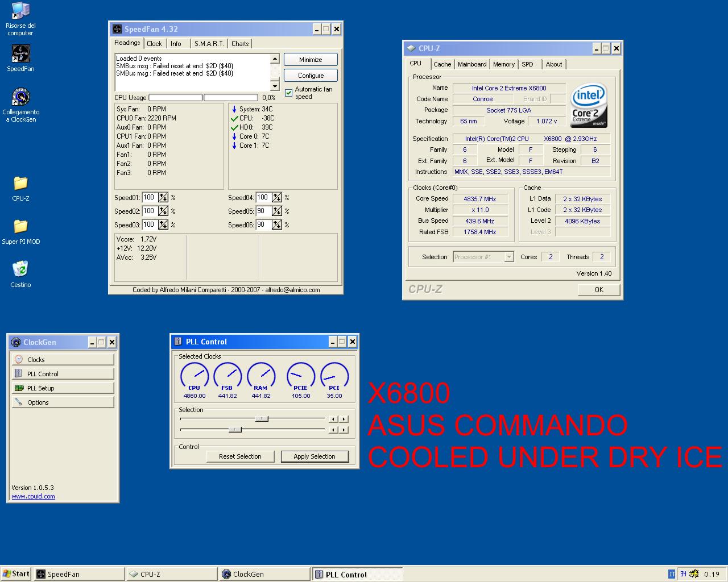Click SpeedFan title bar fan icon
The height and width of the screenshot is (582, 728).
(117, 29)
